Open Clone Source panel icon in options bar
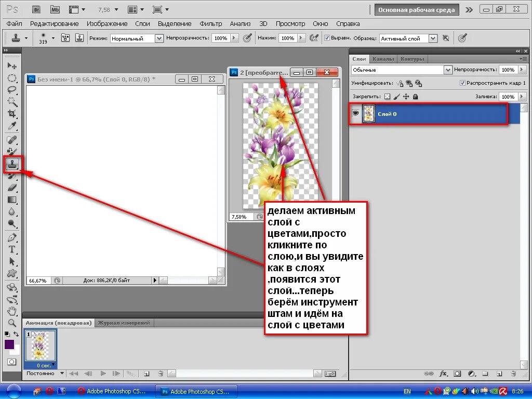This screenshot has height=399, width=532. tap(79, 38)
